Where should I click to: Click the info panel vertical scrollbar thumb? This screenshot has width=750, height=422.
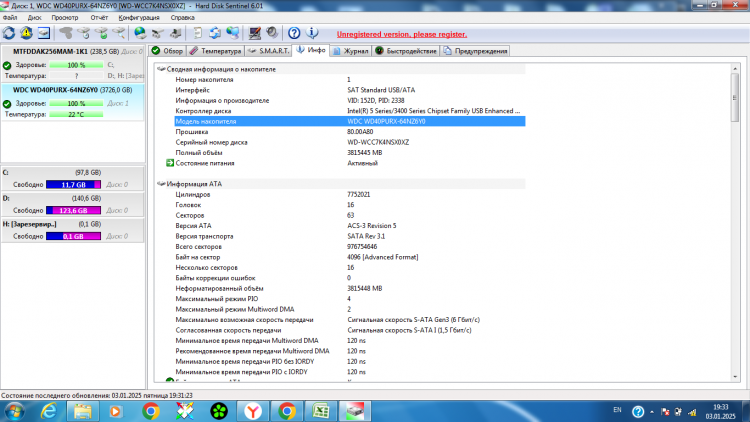pos(735,98)
